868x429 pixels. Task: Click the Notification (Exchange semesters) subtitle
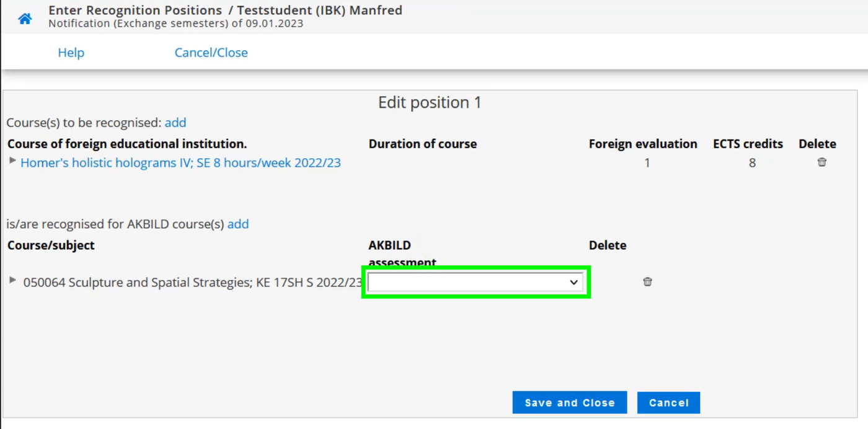(x=175, y=24)
